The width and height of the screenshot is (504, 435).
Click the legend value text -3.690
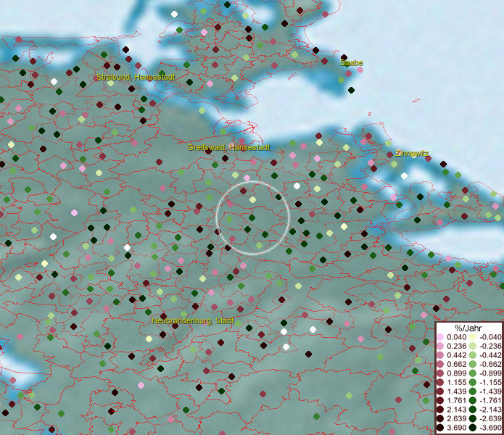click(x=490, y=428)
